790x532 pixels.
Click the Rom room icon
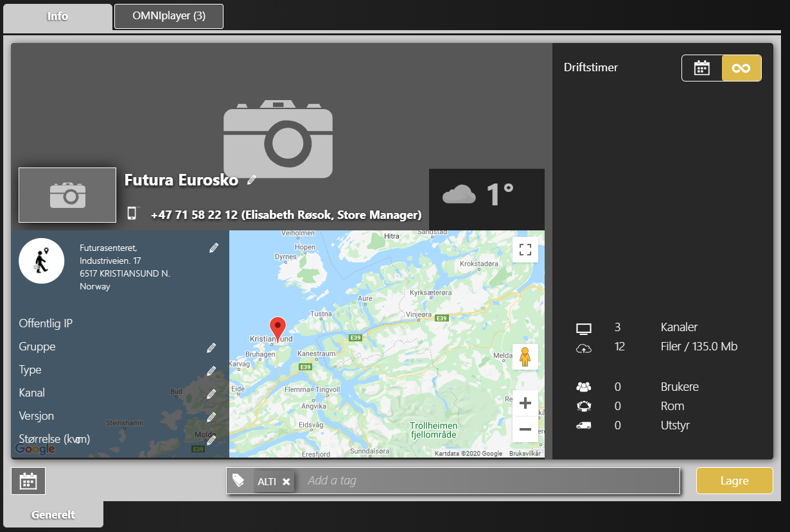click(x=584, y=406)
